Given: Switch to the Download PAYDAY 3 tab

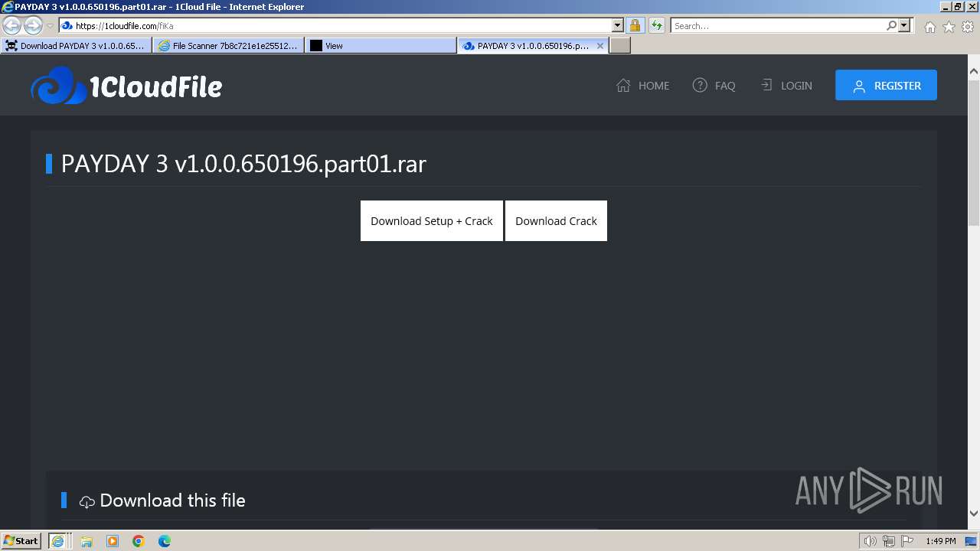Looking at the screenshot, I should click(x=77, y=46).
